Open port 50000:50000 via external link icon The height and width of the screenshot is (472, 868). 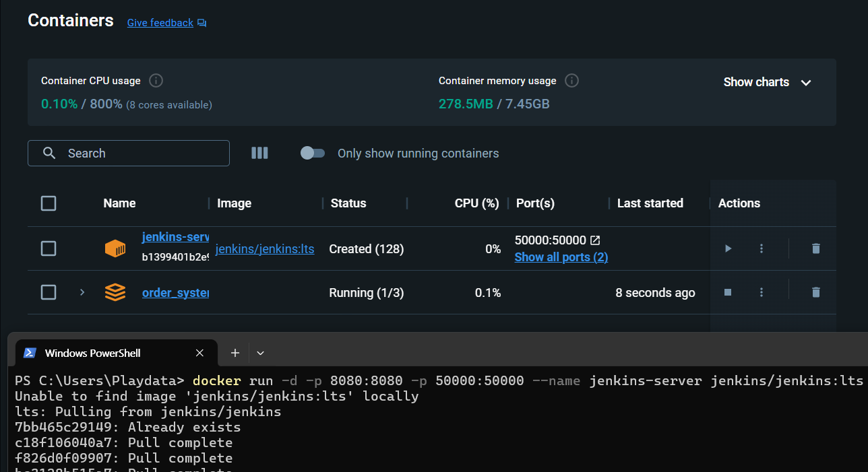point(595,240)
